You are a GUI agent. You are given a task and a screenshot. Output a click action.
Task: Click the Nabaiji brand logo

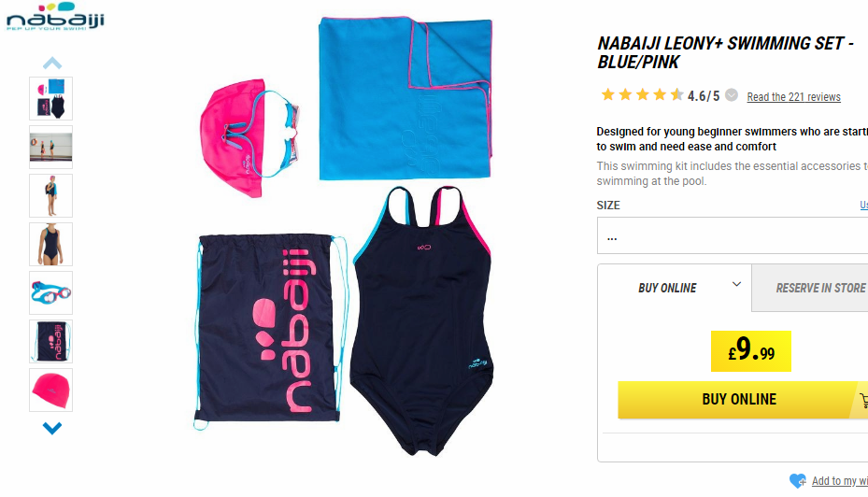(55, 16)
